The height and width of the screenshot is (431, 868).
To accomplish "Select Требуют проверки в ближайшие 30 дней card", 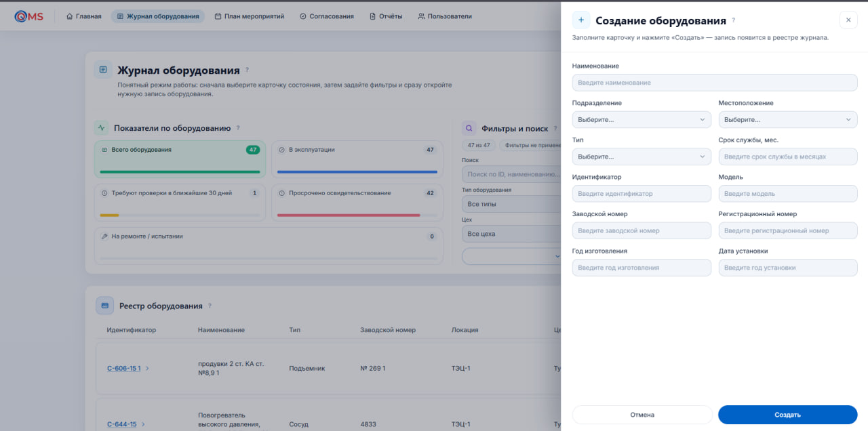I will pos(180,203).
